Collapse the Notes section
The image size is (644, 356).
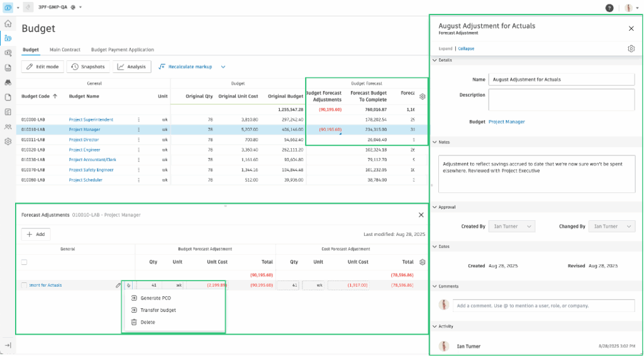tap(433, 142)
